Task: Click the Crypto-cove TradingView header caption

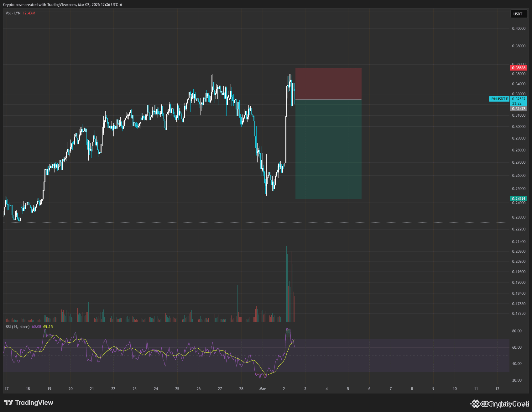Action: pos(63,5)
